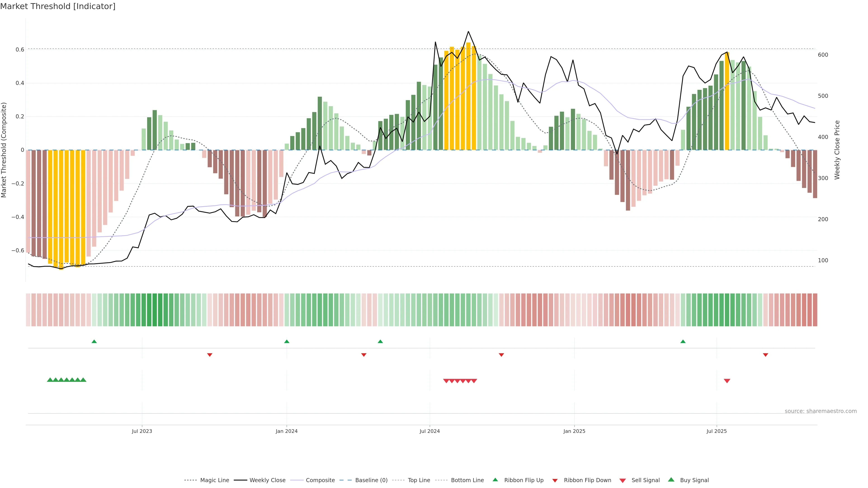The image size is (868, 488).
Task: Toggle the Composite legend entry
Action: [320, 480]
